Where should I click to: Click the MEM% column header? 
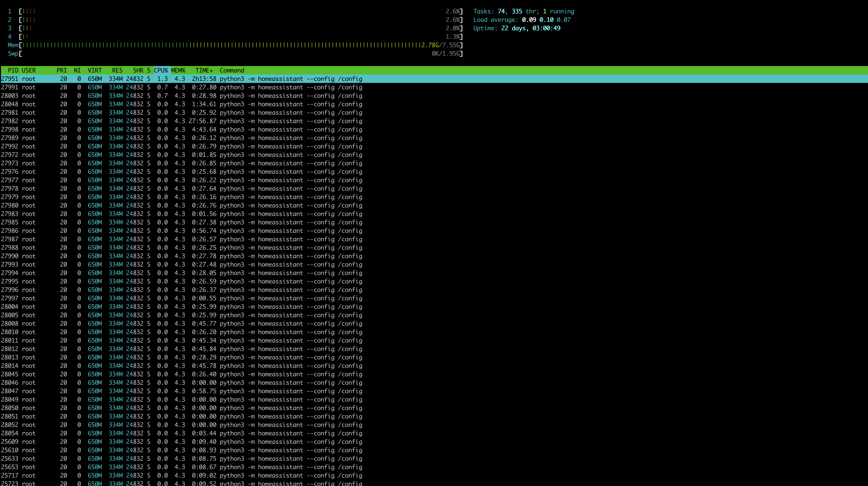pyautogui.click(x=178, y=70)
